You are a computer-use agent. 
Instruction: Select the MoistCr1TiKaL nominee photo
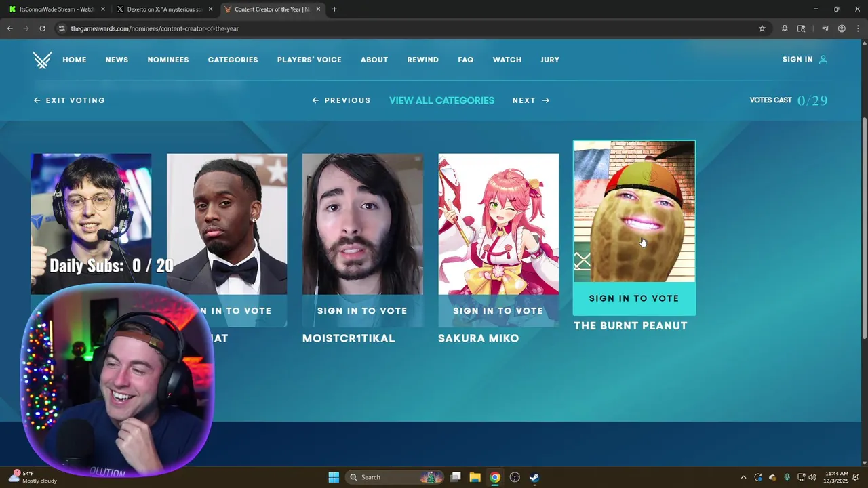point(362,224)
